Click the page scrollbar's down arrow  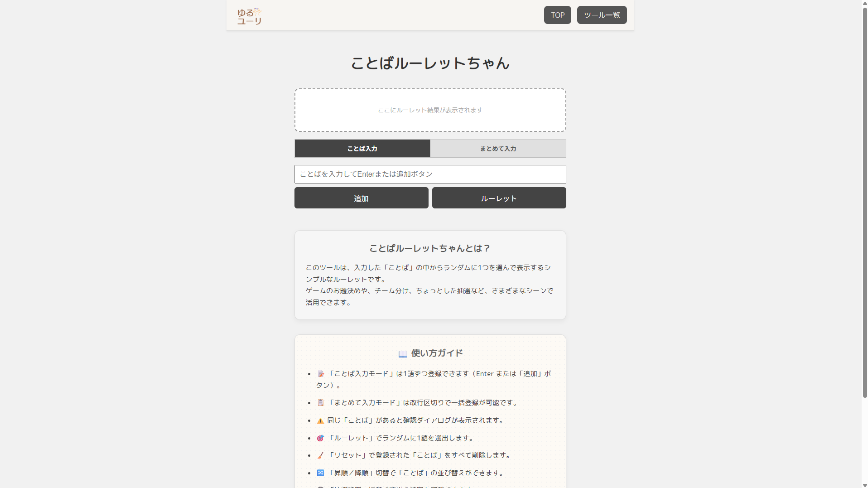pyautogui.click(x=864, y=485)
